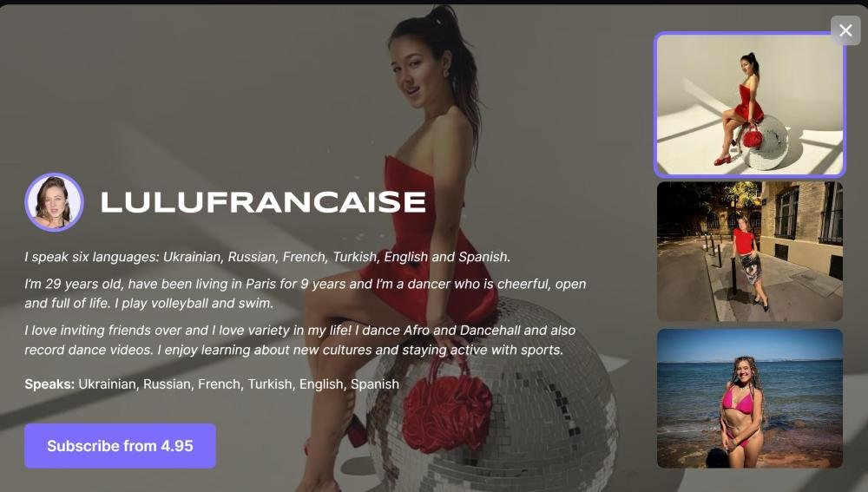868x492 pixels.
Task: Click the "I'm 29 years old" paragraph
Action: pos(305,293)
